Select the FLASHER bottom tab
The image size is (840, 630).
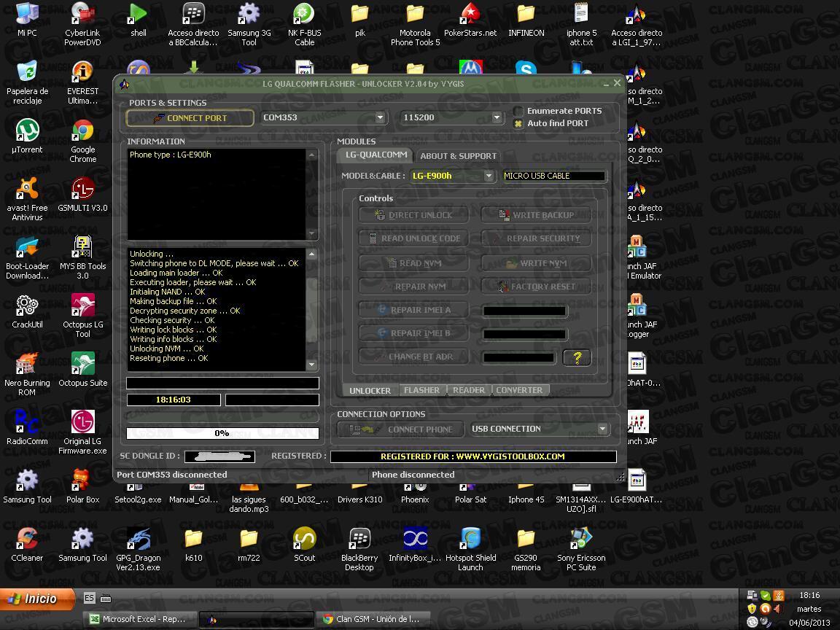click(x=421, y=390)
